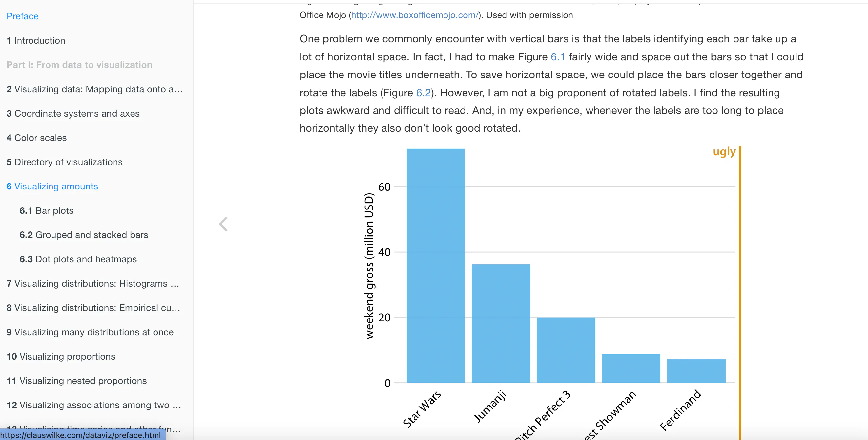Open section 6.3 Dot plots and heatmaps
The height and width of the screenshot is (440, 868).
pyautogui.click(x=78, y=259)
